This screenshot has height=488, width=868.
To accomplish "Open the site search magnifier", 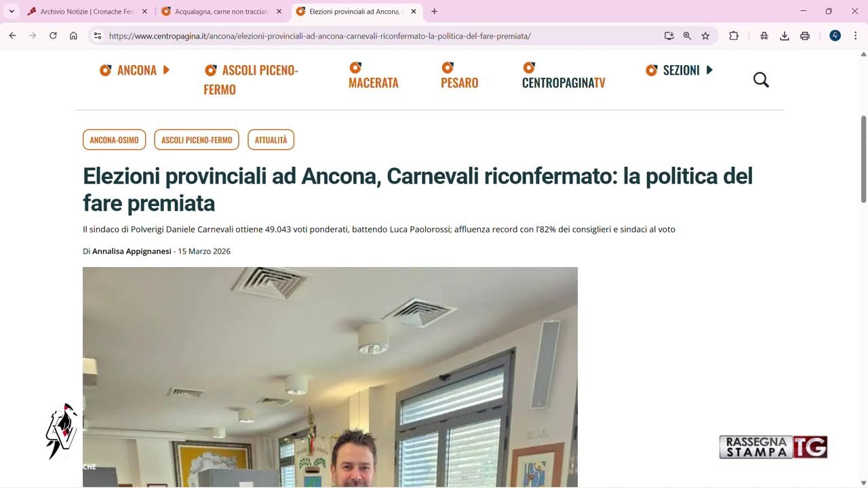I will tap(761, 80).
